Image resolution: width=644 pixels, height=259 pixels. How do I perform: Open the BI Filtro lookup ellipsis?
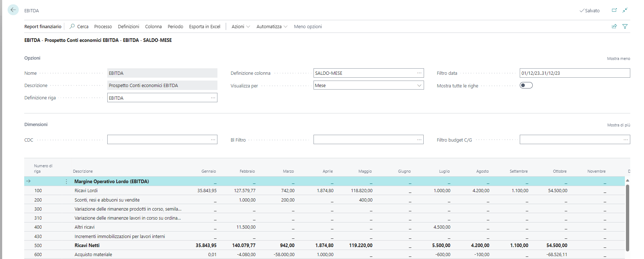pyautogui.click(x=419, y=139)
